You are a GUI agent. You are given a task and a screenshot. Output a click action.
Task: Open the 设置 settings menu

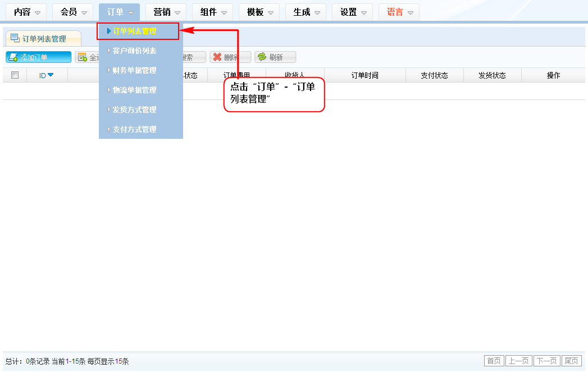353,12
